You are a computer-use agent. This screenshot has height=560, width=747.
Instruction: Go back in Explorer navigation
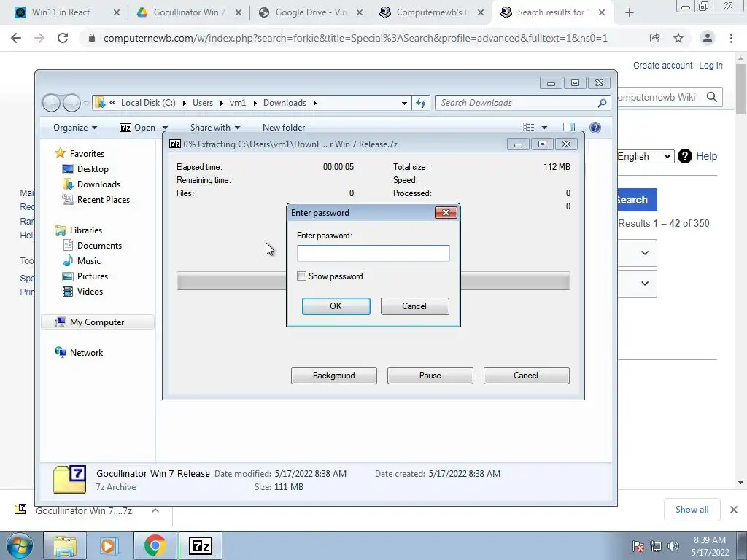point(52,103)
